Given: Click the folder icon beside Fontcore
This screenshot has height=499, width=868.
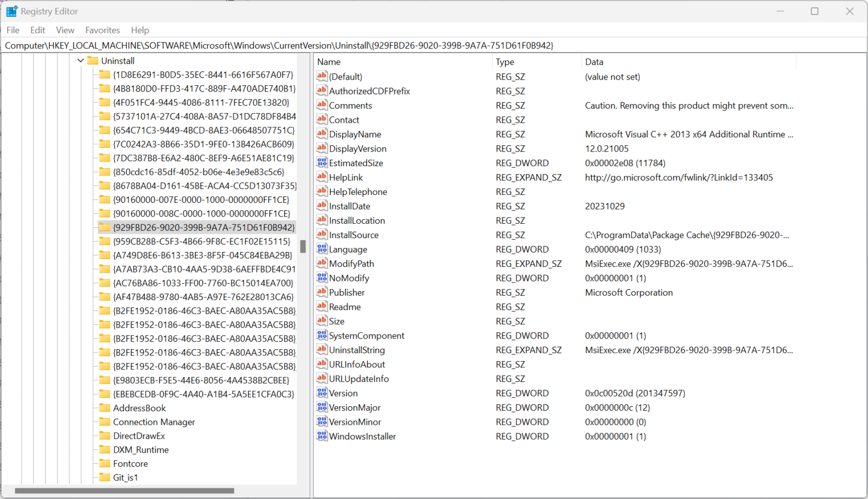Looking at the screenshot, I should pos(105,463).
